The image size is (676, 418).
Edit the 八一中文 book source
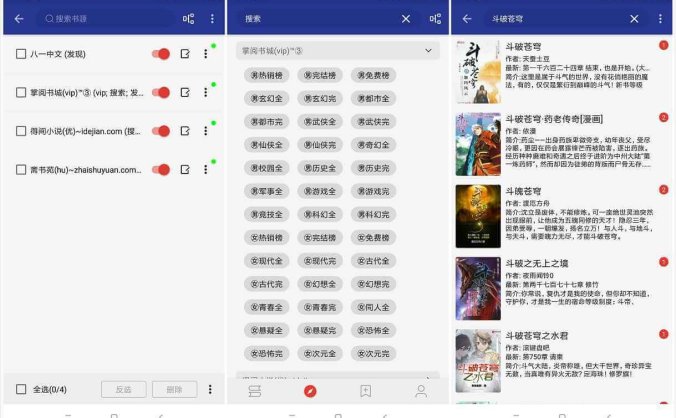[185, 54]
